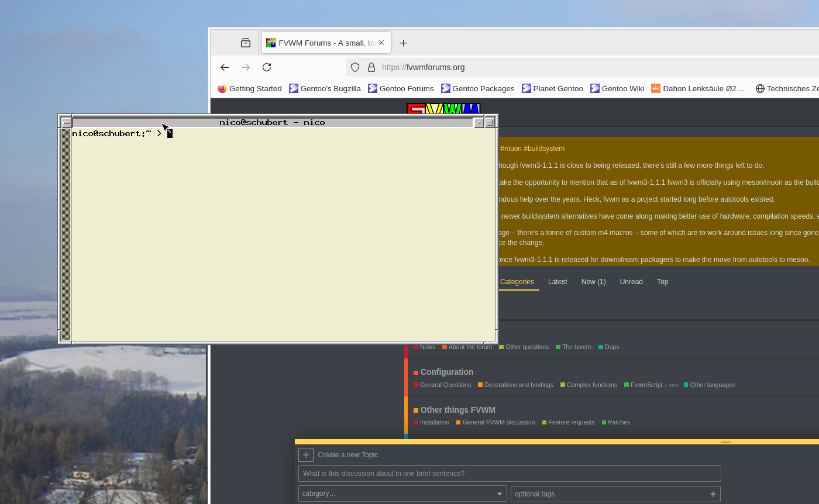The width and height of the screenshot is (819, 504).
Task: Switch to Categories tab
Action: point(517,282)
